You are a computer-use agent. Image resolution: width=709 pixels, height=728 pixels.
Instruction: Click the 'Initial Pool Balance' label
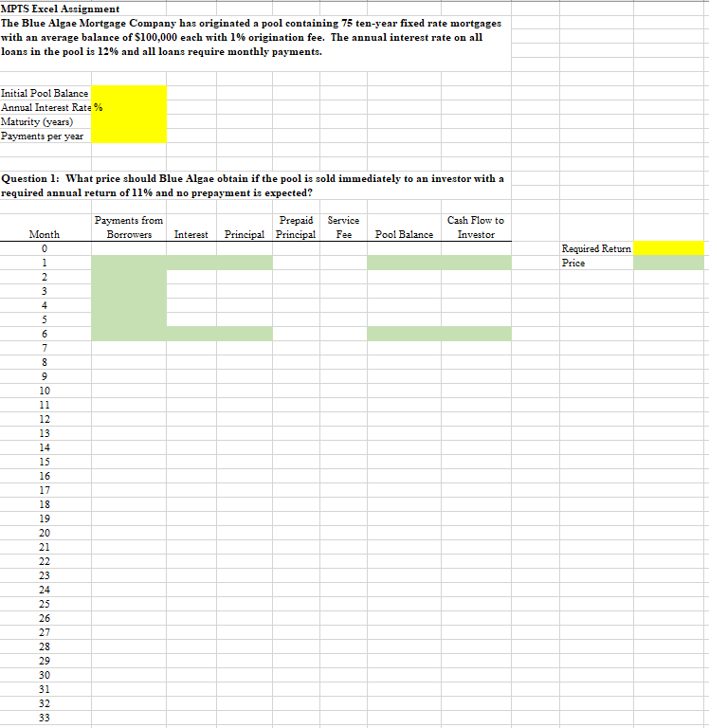point(45,93)
